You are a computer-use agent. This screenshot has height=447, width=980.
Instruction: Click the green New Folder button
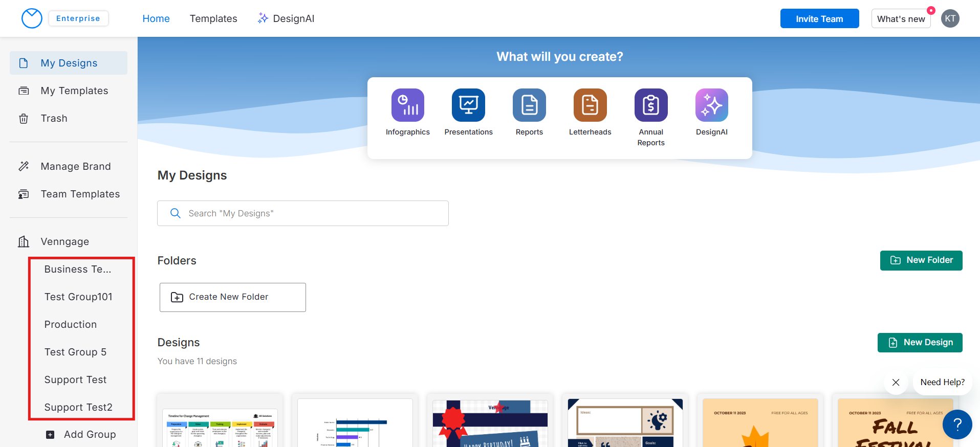click(921, 260)
